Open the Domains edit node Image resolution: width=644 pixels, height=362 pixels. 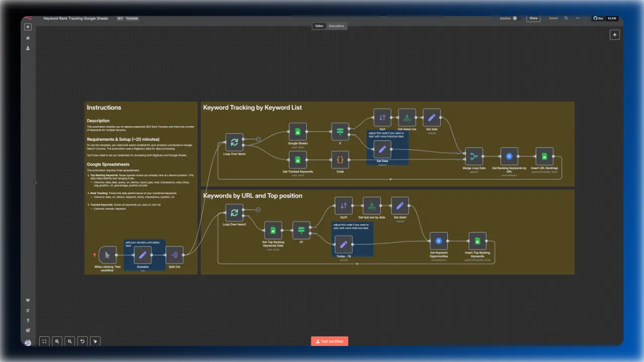[x=143, y=255]
